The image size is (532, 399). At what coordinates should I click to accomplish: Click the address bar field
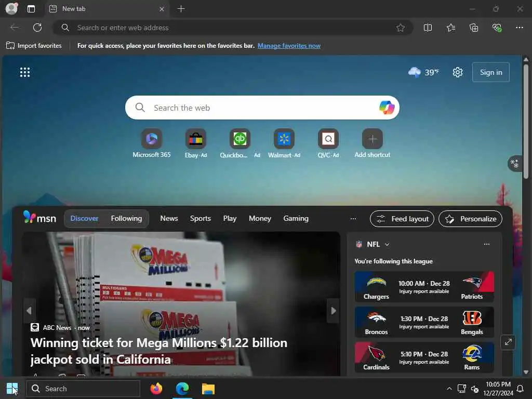click(x=233, y=28)
